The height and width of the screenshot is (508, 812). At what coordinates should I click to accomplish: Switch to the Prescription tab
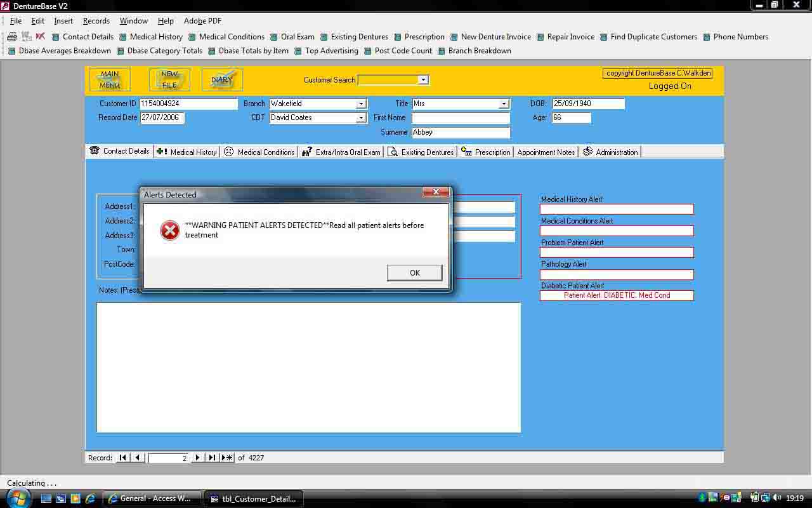click(486, 152)
